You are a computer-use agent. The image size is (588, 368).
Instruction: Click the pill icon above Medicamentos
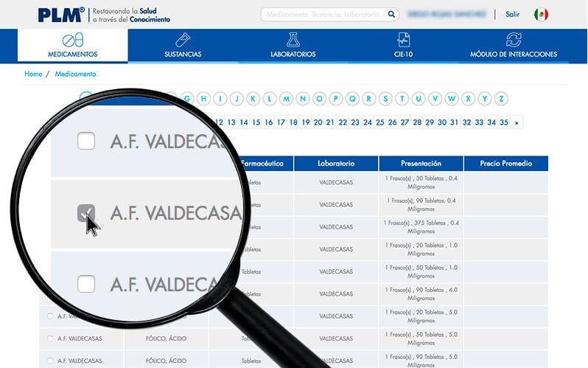click(x=73, y=40)
